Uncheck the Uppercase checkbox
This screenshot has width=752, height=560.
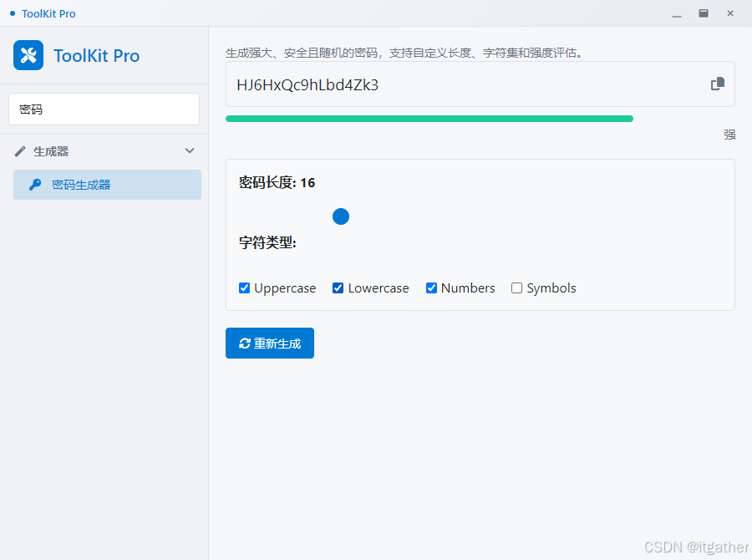tap(244, 288)
